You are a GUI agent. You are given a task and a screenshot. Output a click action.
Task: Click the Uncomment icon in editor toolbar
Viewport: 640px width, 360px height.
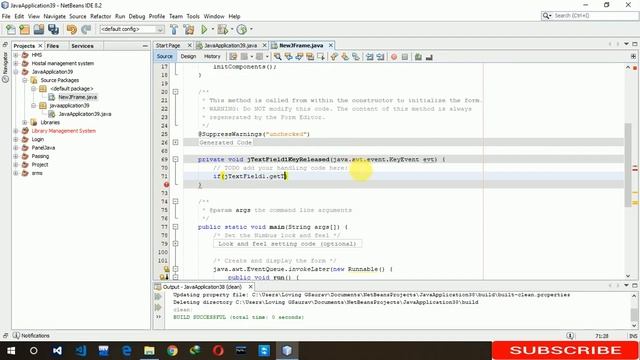pos(429,57)
